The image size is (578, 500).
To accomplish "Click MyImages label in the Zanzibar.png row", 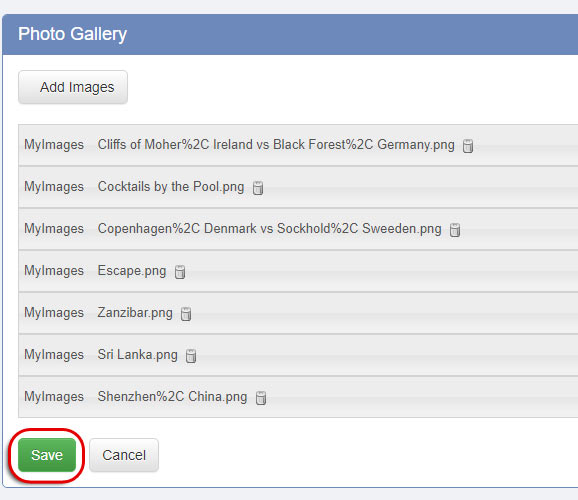I will point(54,313).
